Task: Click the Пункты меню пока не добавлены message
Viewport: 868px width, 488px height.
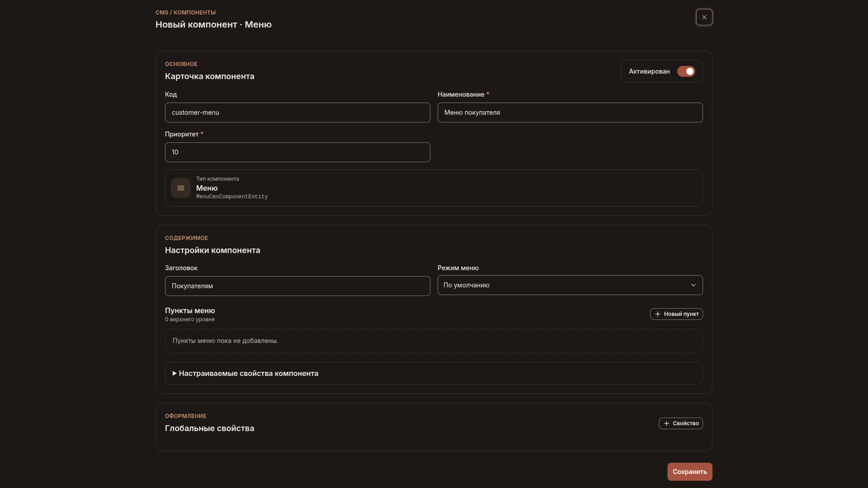Action: (225, 340)
